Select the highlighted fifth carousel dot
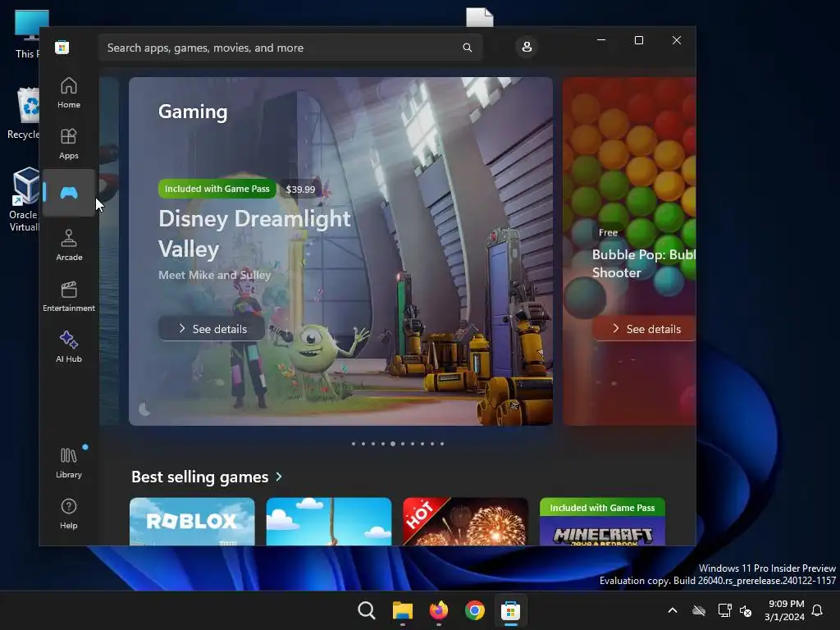Screen dimensions: 840x630 pyautogui.click(x=393, y=444)
